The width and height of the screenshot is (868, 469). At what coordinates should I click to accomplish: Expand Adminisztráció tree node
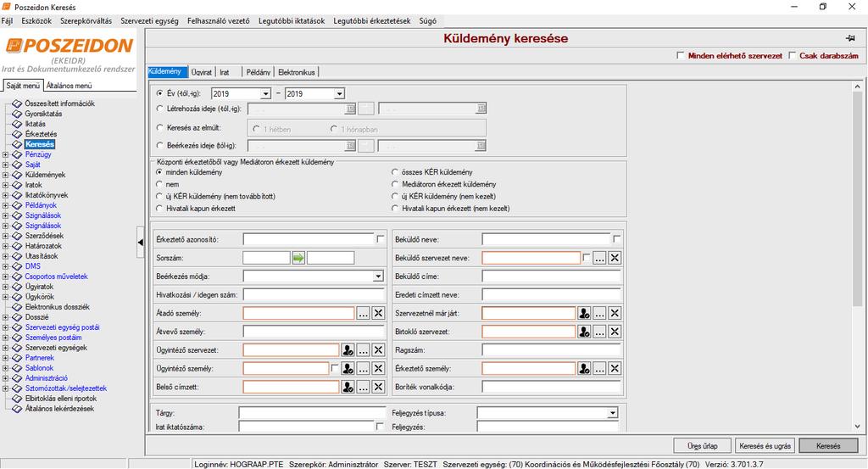tap(6, 378)
